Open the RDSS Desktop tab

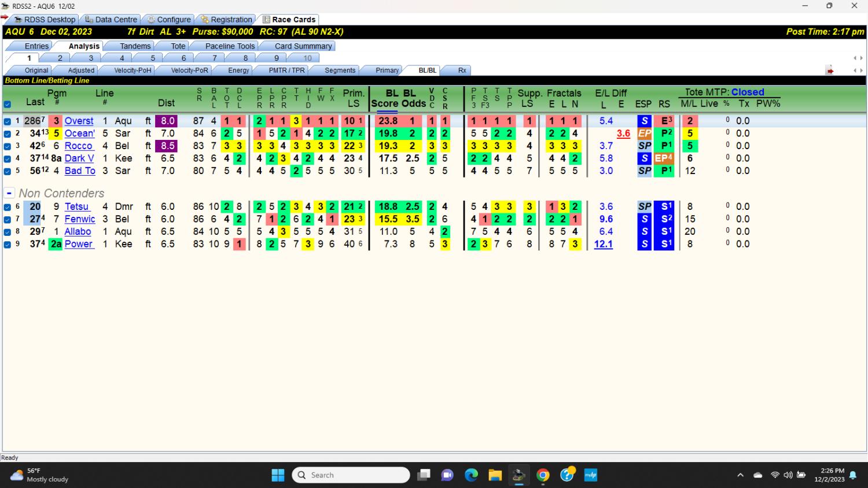tap(45, 20)
